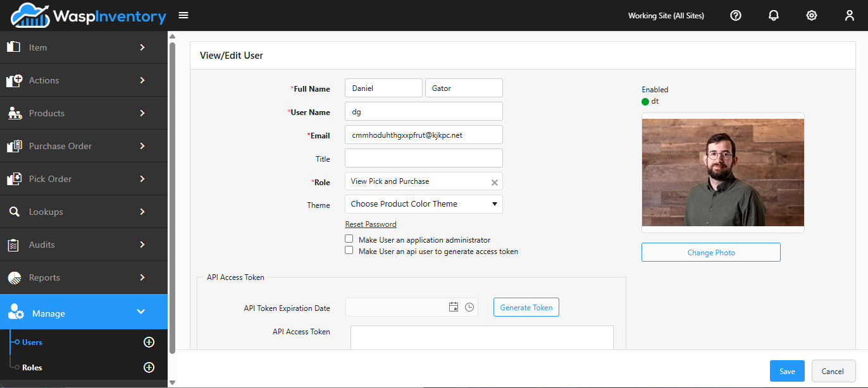Click the empty Title field
The width and height of the screenshot is (868, 388).
(424, 158)
